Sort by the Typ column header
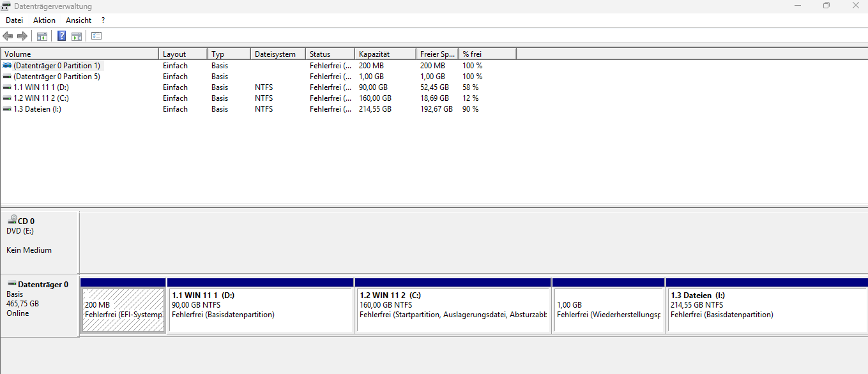The width and height of the screenshot is (868, 374). [229, 54]
